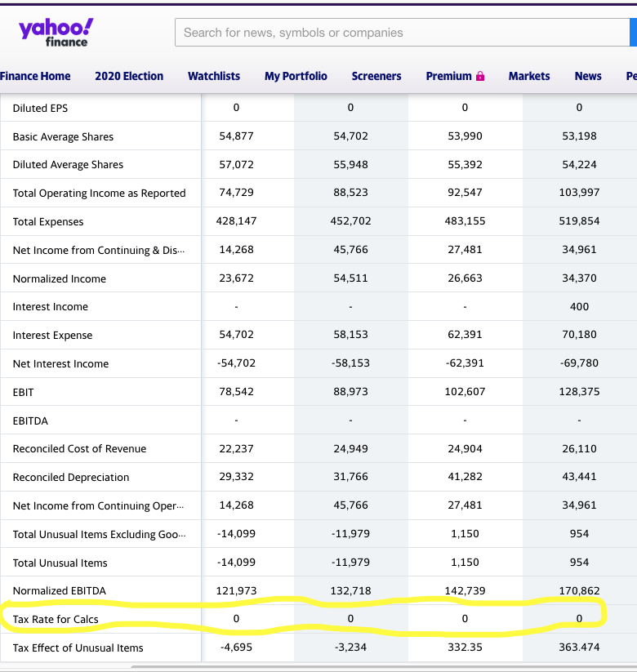Click the Interest Income row label
Image resolution: width=637 pixels, height=672 pixels.
click(50, 307)
